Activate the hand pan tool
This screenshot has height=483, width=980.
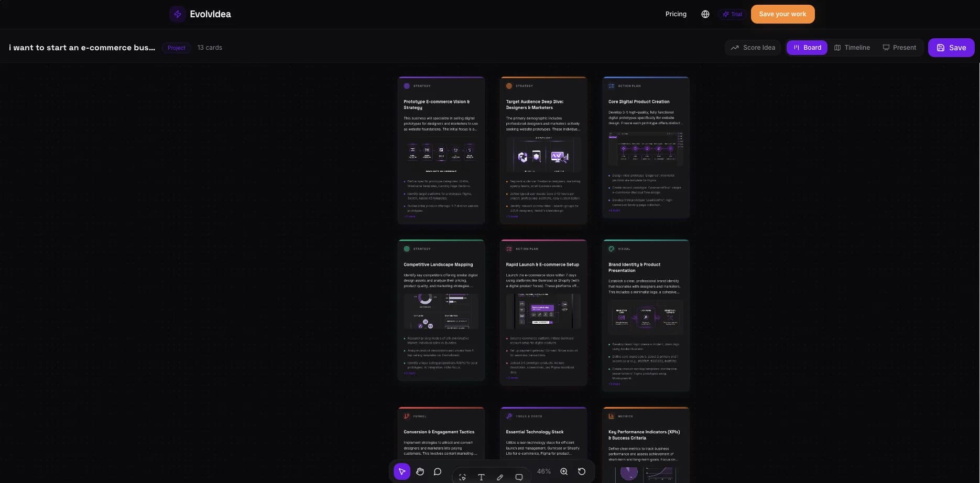click(420, 471)
